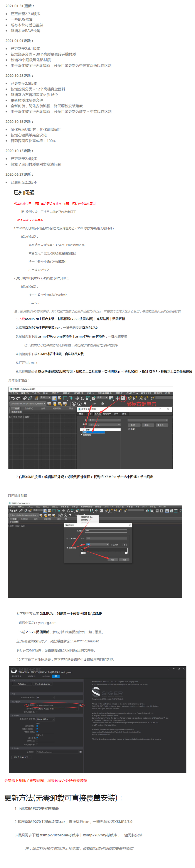Select the 图像按钮 radio option

pyautogui.click(x=67, y=548)
